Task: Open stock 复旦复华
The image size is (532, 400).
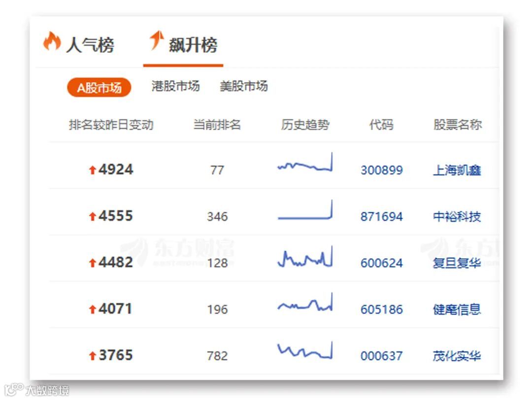Action: tap(457, 263)
